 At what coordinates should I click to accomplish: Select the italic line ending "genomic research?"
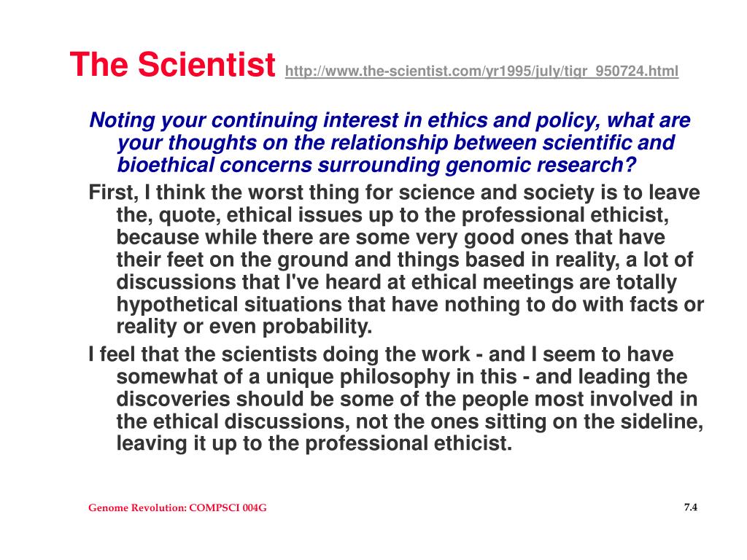pyautogui.click(x=376, y=165)
